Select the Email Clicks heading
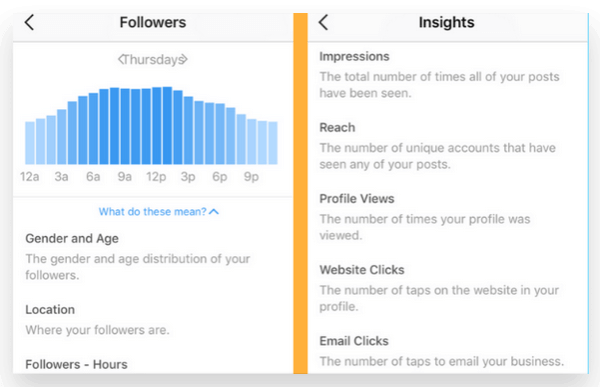The image size is (600, 387). click(x=354, y=341)
